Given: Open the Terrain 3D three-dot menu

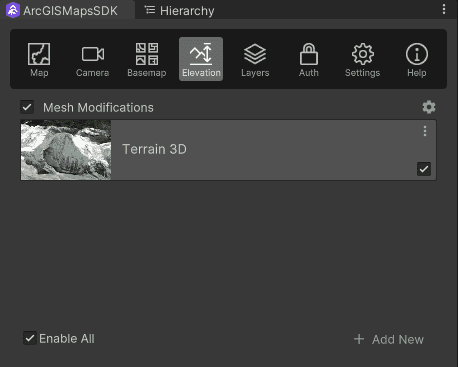Looking at the screenshot, I should (x=425, y=131).
